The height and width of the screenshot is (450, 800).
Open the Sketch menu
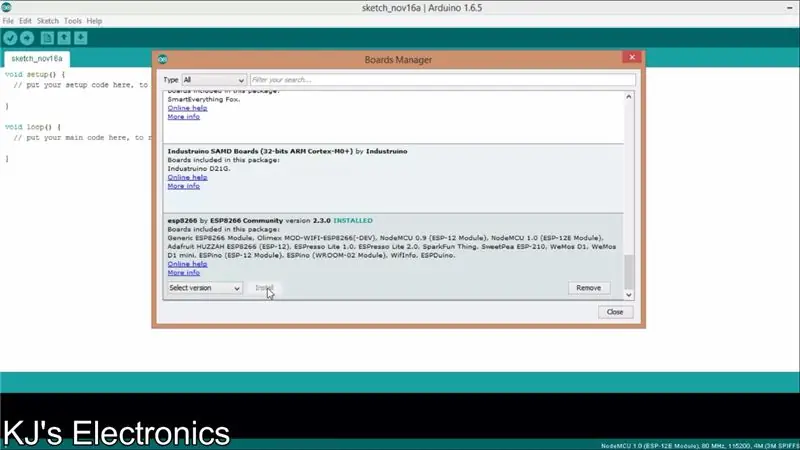click(47, 21)
